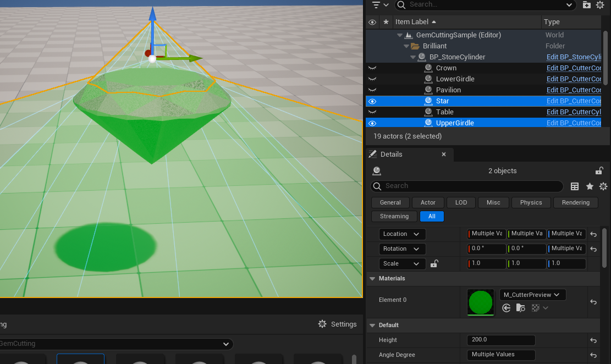Image resolution: width=611 pixels, height=364 pixels.
Task: Open Edit BP_StoneCylinder blueprint link
Action: point(574,57)
